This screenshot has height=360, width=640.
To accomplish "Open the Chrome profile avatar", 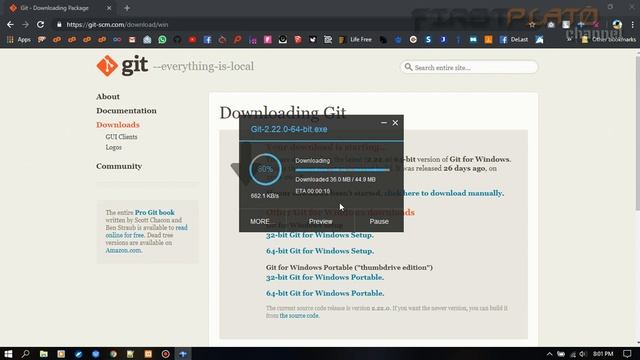I will pyautogui.click(x=617, y=24).
